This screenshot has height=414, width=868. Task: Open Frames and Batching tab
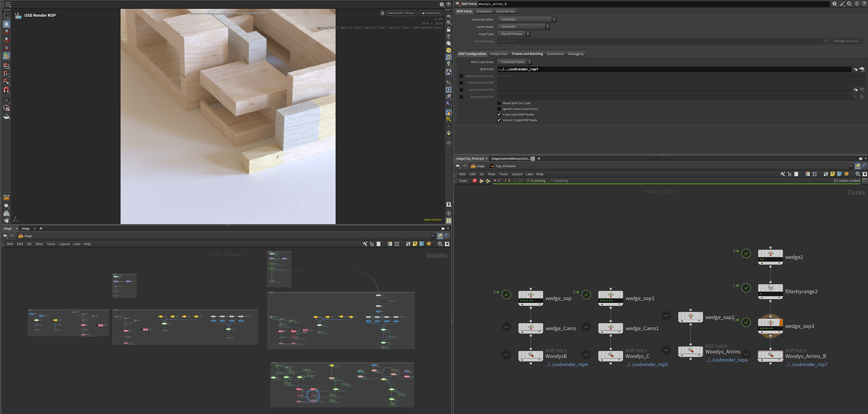click(x=527, y=54)
